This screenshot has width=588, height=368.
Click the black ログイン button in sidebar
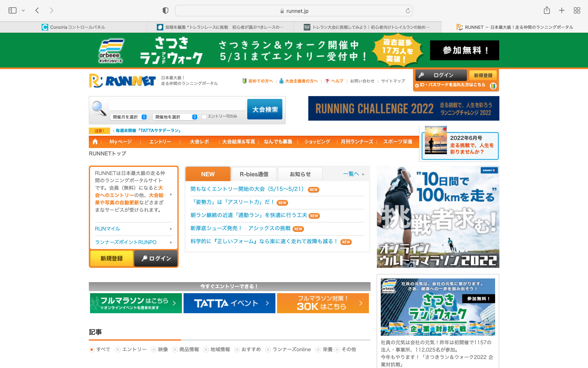(x=156, y=258)
